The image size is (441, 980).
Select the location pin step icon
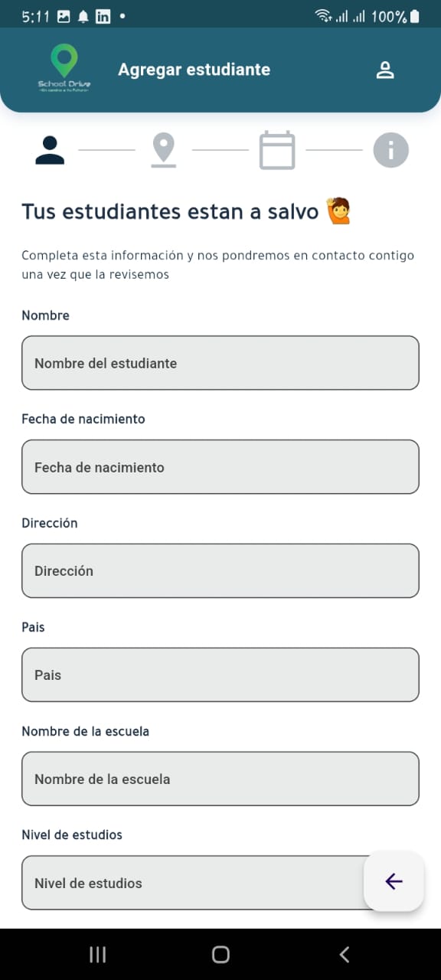click(x=163, y=149)
